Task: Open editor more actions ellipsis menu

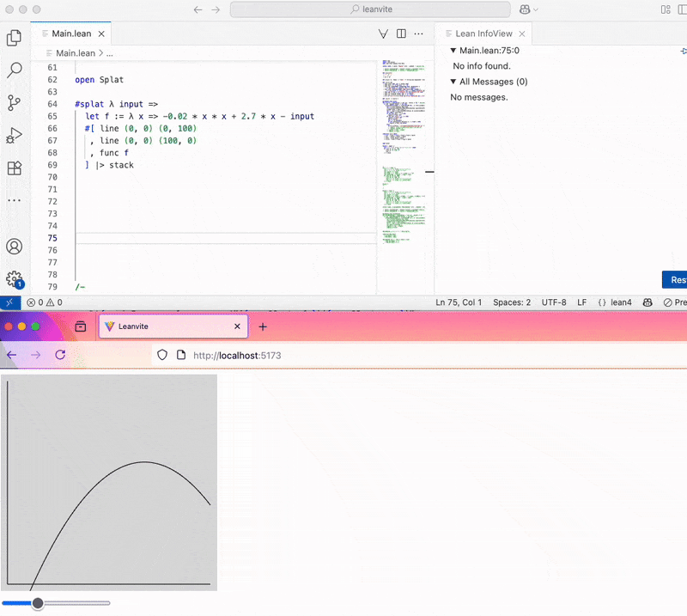Action: pos(418,34)
